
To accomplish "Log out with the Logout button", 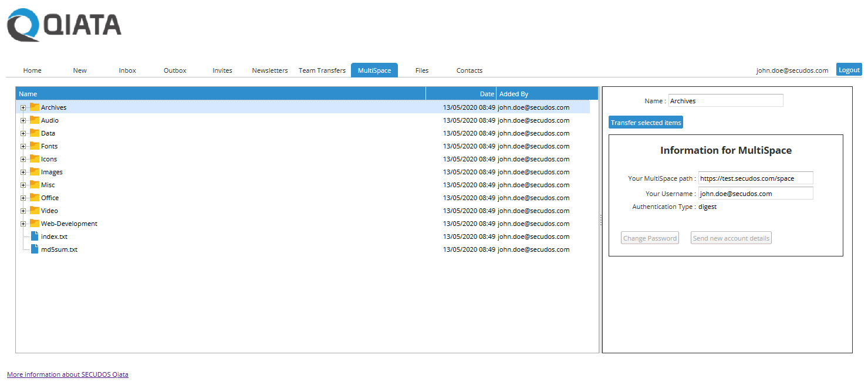I will (849, 69).
